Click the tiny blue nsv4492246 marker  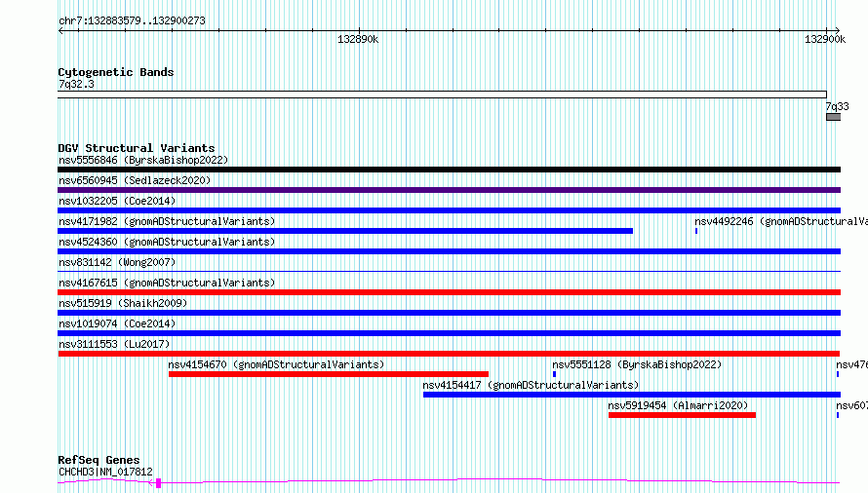coord(696,231)
